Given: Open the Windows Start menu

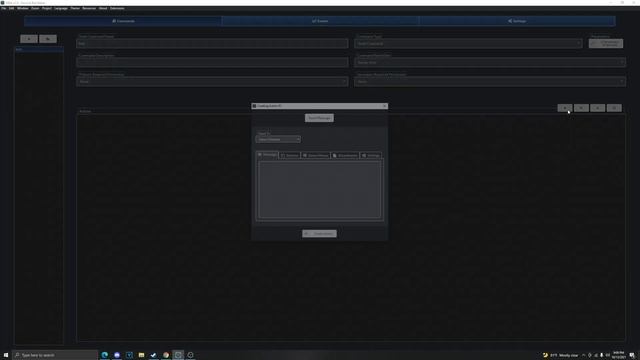Looking at the screenshot, I should pyautogui.click(x=6, y=355).
